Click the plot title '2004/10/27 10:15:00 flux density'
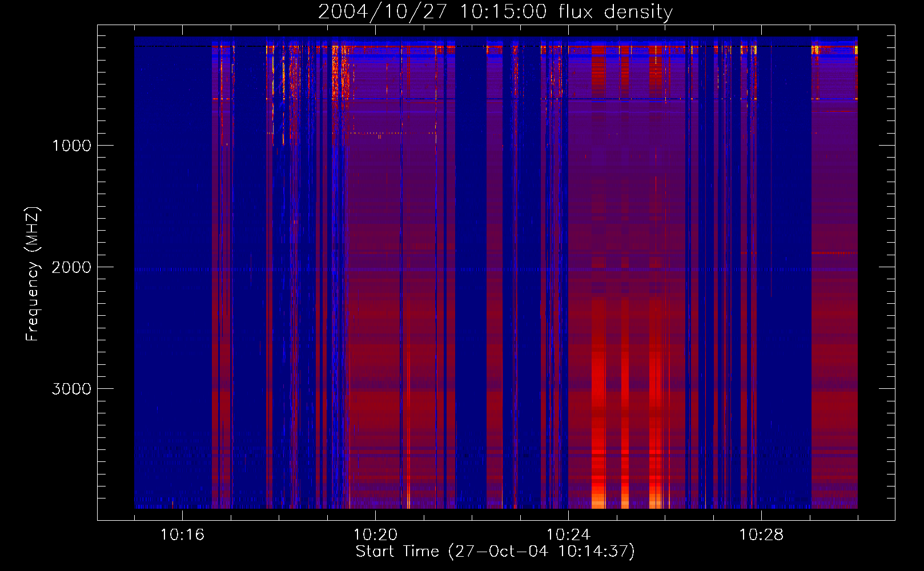The height and width of the screenshot is (571, 924). point(495,11)
